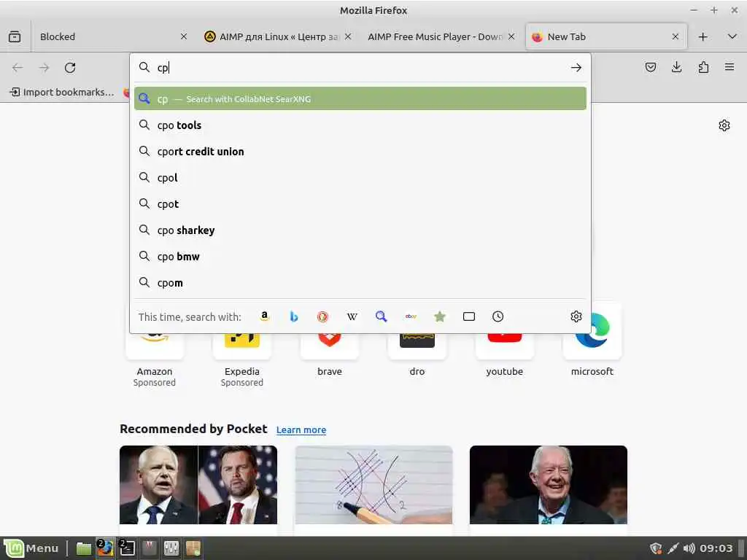Click the Pocket 'Learn more' link
The height and width of the screenshot is (560, 747).
(301, 430)
